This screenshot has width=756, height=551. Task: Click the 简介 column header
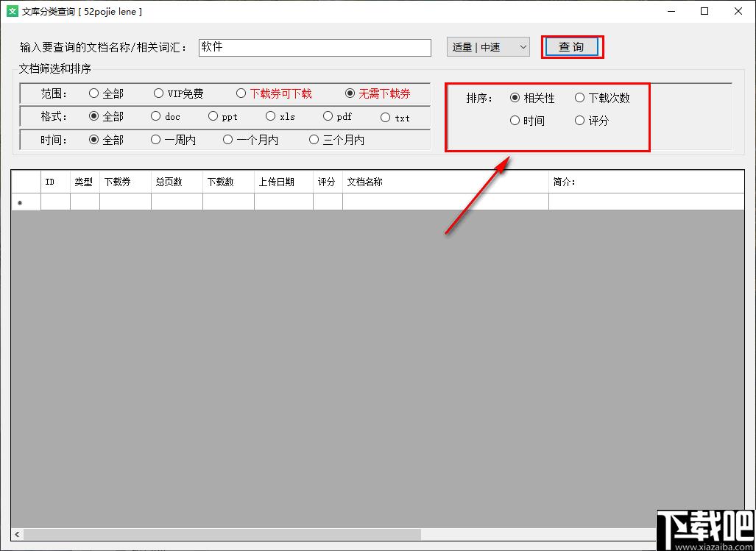[x=646, y=182]
